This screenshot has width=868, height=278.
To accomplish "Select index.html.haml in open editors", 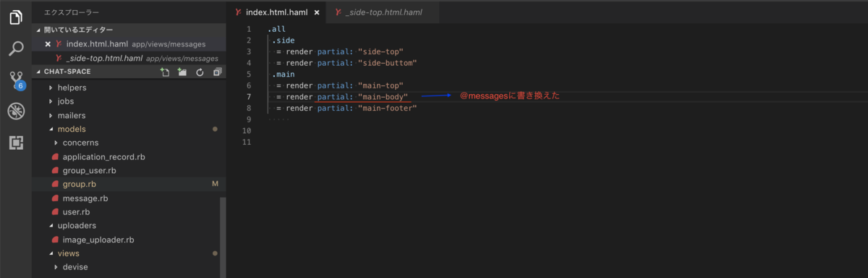I will 129,44.
